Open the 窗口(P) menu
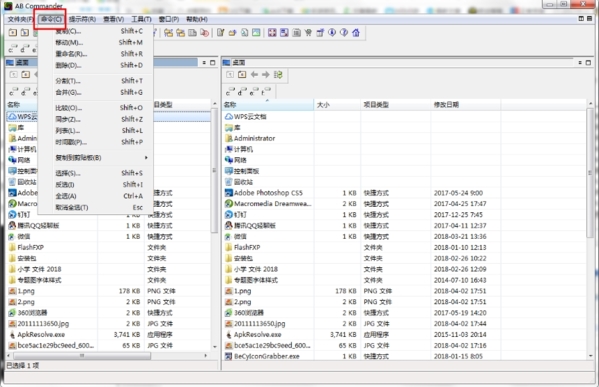The width and height of the screenshot is (599, 387). click(169, 19)
